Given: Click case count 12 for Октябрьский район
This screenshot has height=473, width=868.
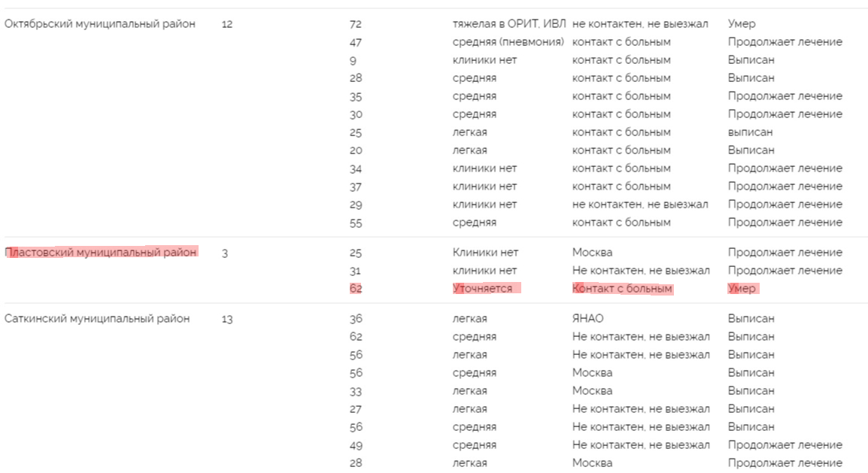Looking at the screenshot, I should pos(227,24).
